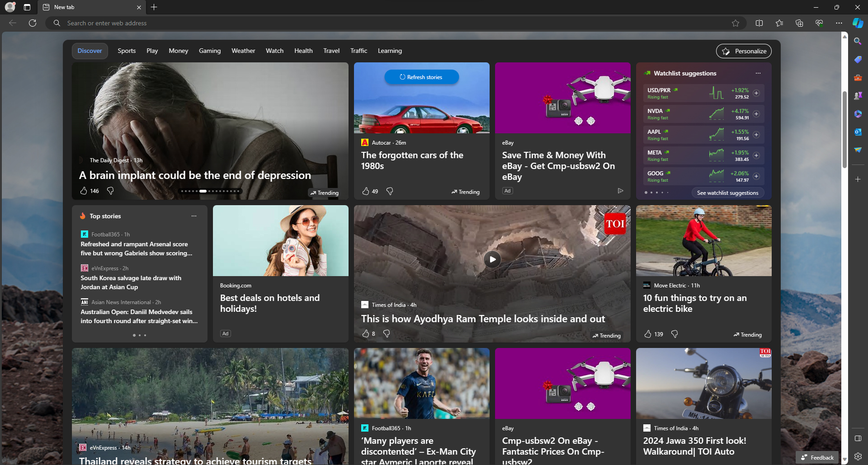Open sidebar Drop paper plane icon
This screenshot has width=868, height=465.
click(858, 150)
